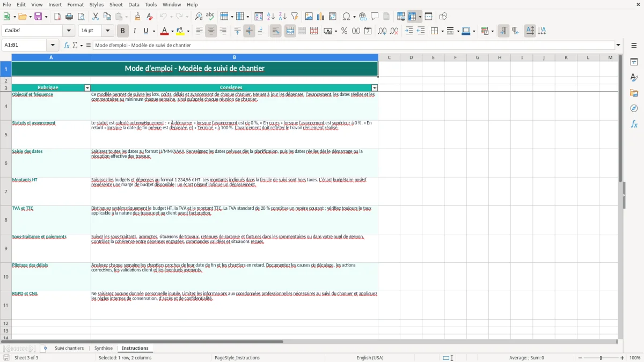Expand the Name Box dropdown
This screenshot has width=644, height=362.
(53, 45)
